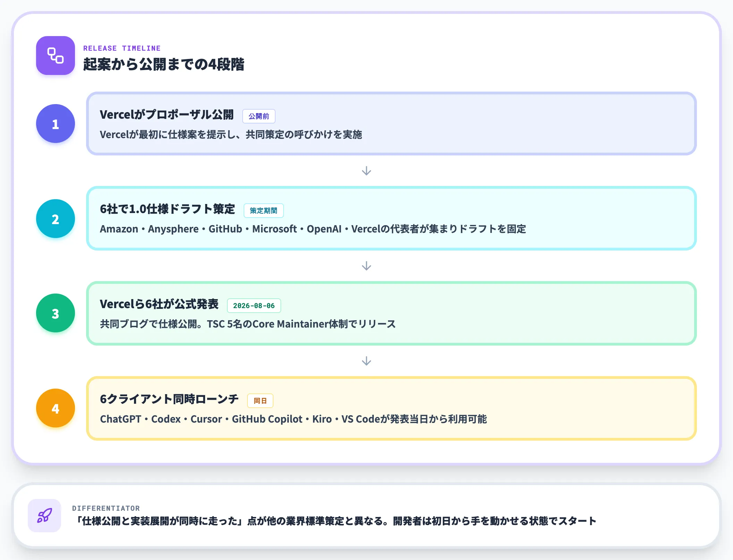This screenshot has height=560, width=733.
Task: Click the 策定期間 badge
Action: [x=264, y=211]
